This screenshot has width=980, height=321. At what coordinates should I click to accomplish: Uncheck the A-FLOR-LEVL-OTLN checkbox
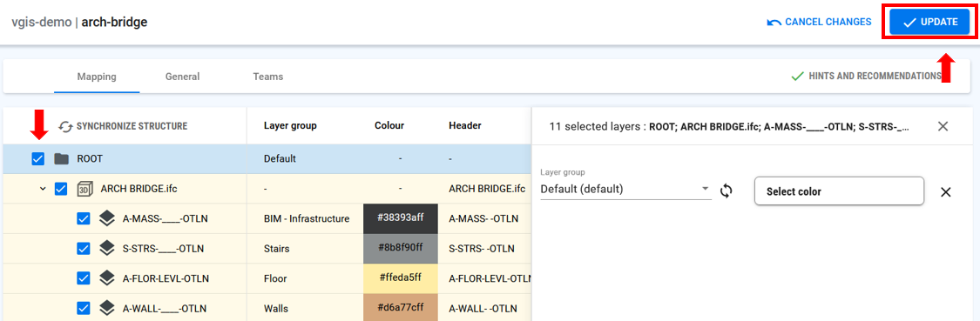tap(83, 278)
